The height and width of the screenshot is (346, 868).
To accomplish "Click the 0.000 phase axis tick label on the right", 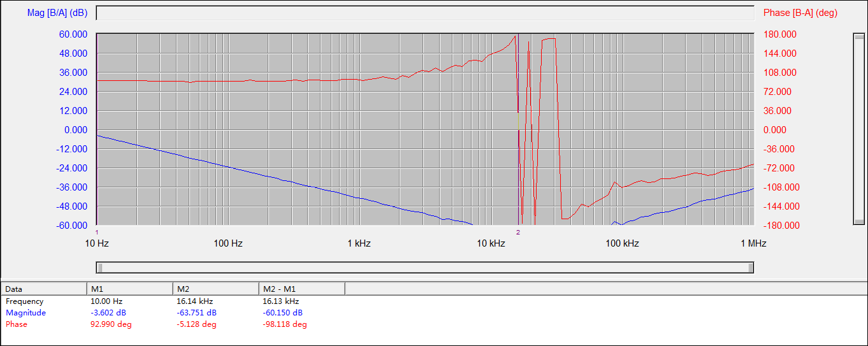I will click(775, 129).
